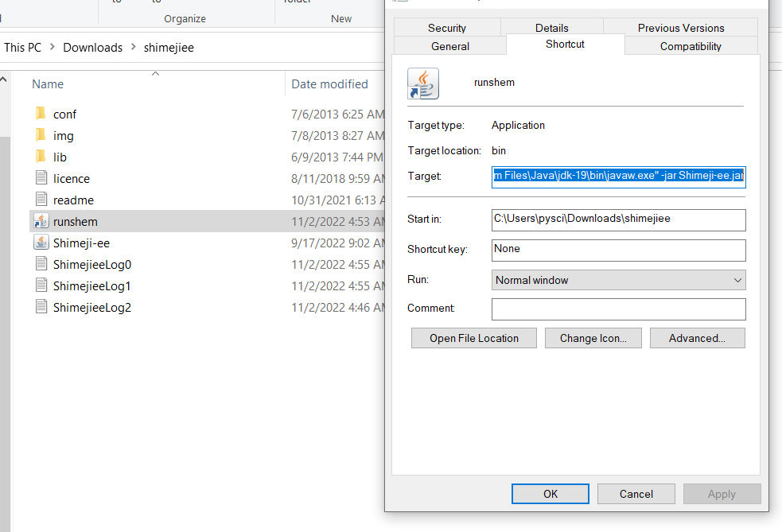Click the 9/17/2022 9:02 date cell
This screenshot has width=782, height=532.
click(x=337, y=243)
